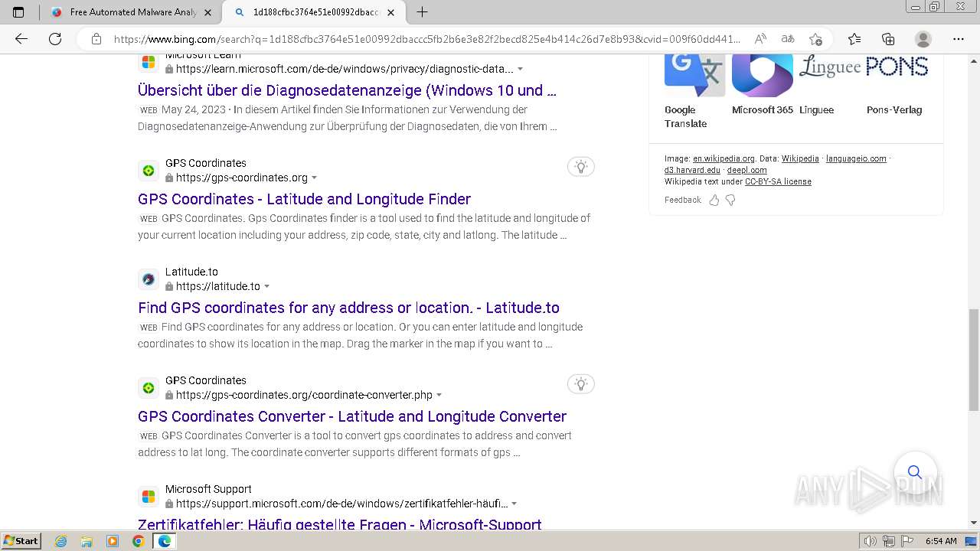Click the Microsoft Support favicon
Viewport: 980px width, 551px height.
pyautogui.click(x=149, y=496)
